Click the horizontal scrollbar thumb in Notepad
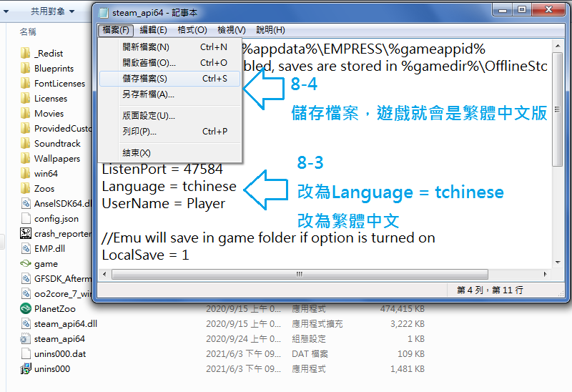 [x=300, y=274]
